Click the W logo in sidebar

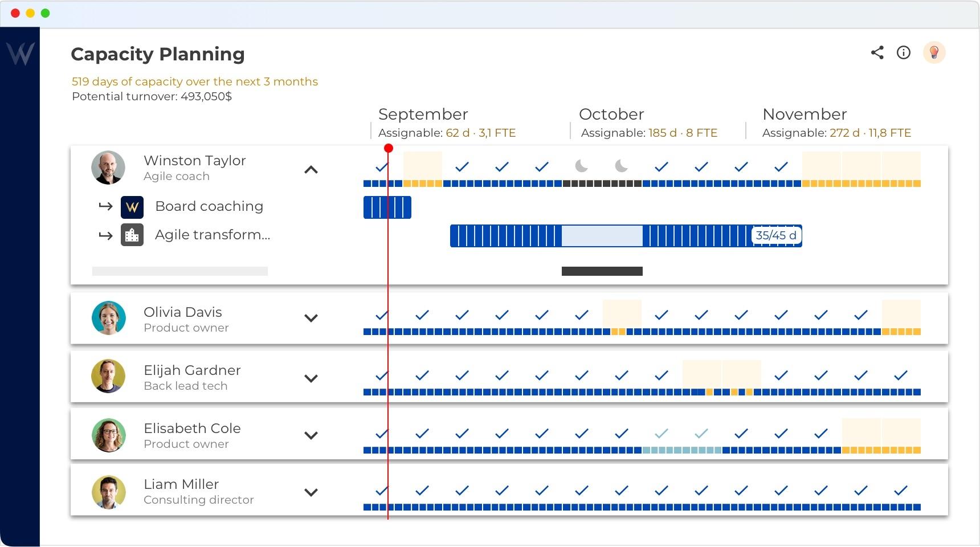(x=21, y=54)
